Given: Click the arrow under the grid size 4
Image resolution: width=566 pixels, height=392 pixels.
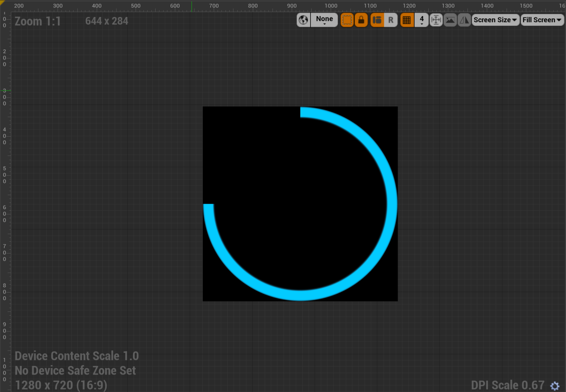Looking at the screenshot, I should pos(422,24).
